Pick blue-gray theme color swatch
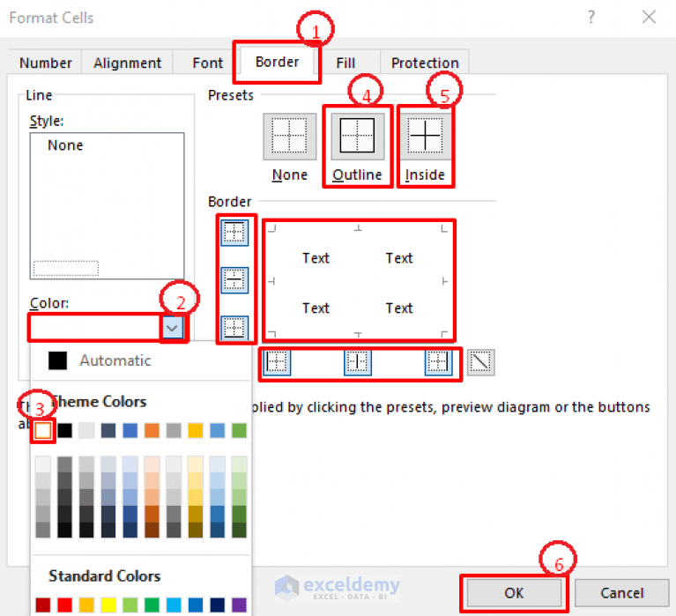This screenshot has width=676, height=616. [x=108, y=430]
